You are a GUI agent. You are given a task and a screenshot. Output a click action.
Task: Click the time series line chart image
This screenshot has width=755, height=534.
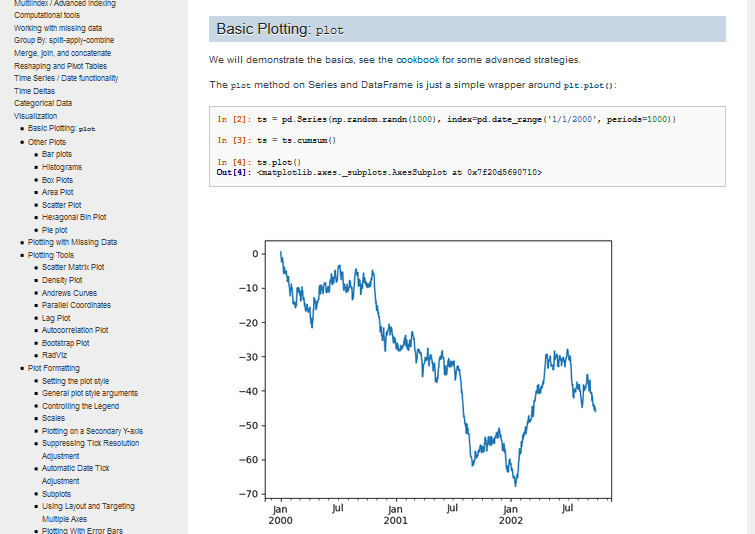[425, 383]
